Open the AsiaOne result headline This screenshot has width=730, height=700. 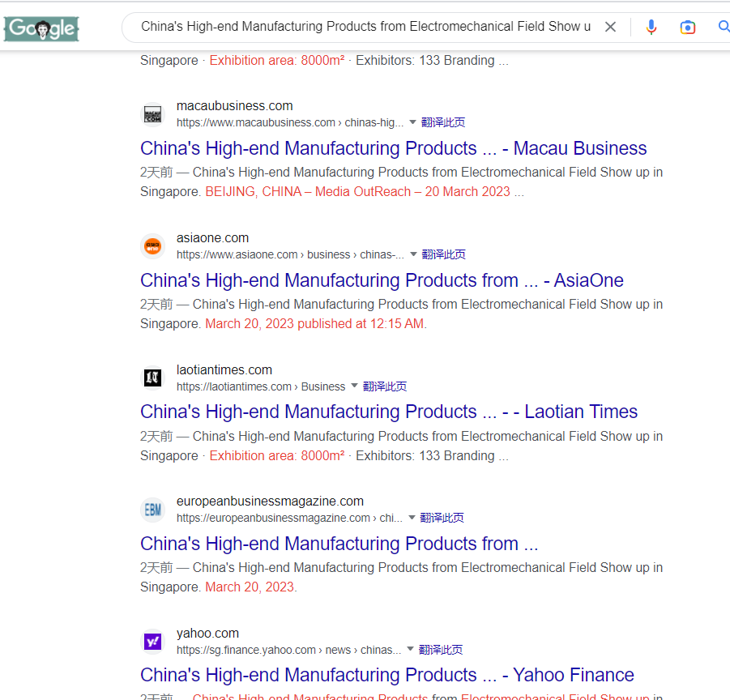[x=382, y=280]
